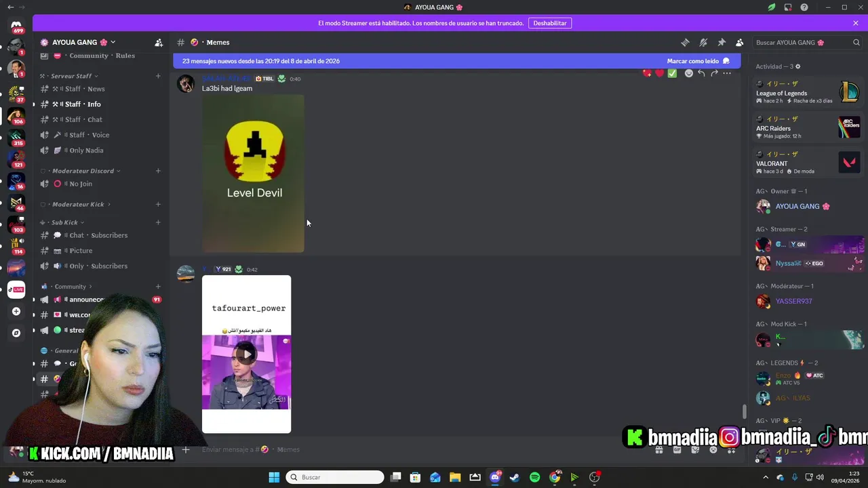Click Deshabilitar streamer mode button
Screen dimensions: 868x488
pyautogui.click(x=550, y=23)
